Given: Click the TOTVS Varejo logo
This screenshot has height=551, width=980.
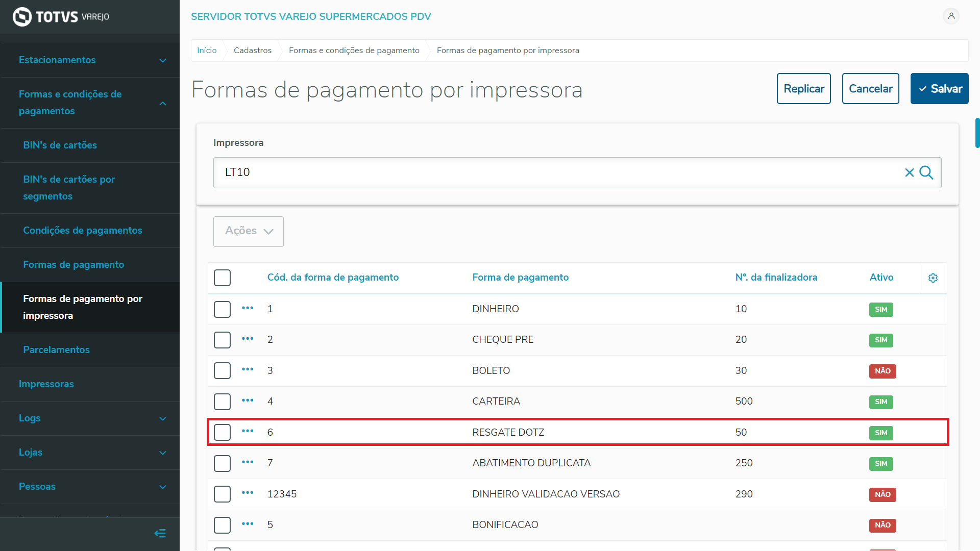Looking at the screenshot, I should coord(61,17).
